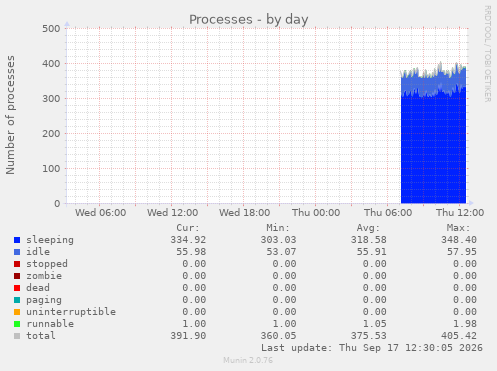Screen dimensions: 497x371
Task: Click the 'Avg:' column header
Action: coord(368,228)
